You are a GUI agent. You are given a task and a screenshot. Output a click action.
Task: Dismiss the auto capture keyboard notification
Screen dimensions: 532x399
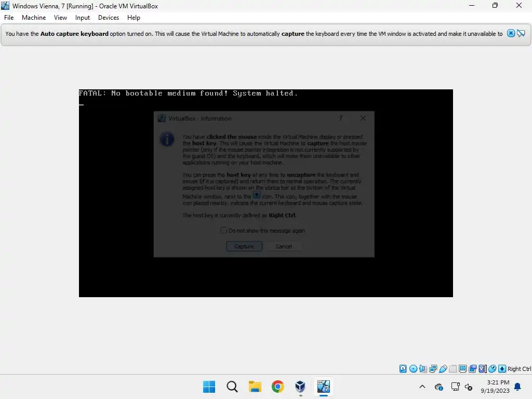511,33
